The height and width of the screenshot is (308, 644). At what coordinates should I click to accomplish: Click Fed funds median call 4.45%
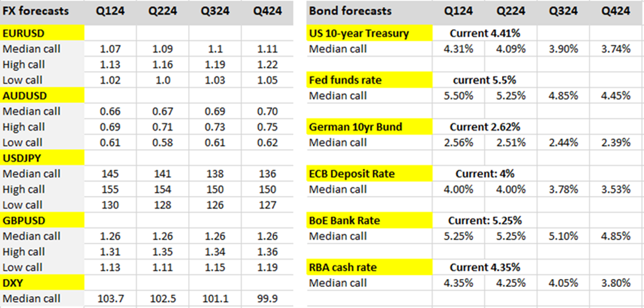[x=616, y=96]
